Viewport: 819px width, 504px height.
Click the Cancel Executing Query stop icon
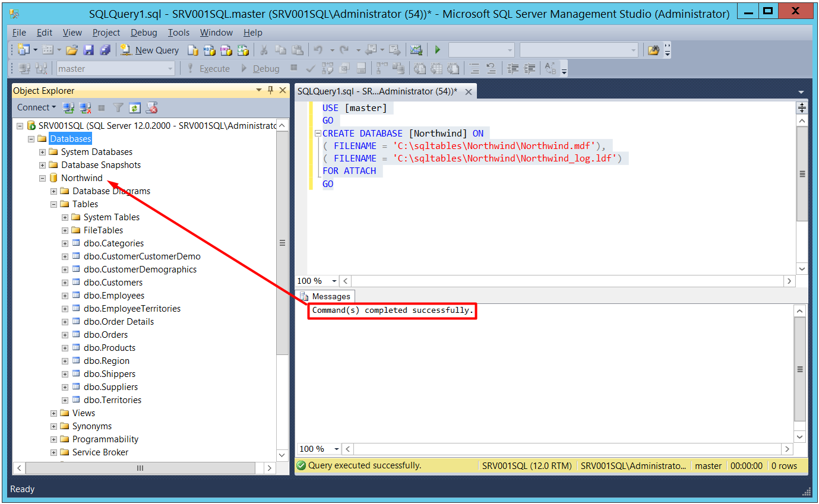(294, 69)
